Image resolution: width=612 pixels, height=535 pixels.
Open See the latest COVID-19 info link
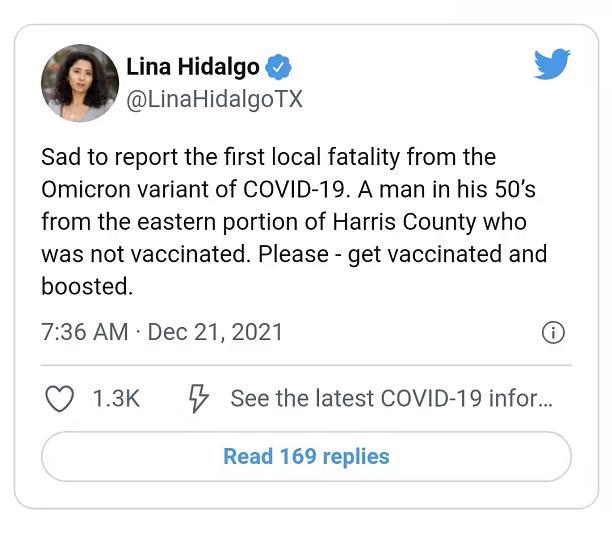[391, 399]
